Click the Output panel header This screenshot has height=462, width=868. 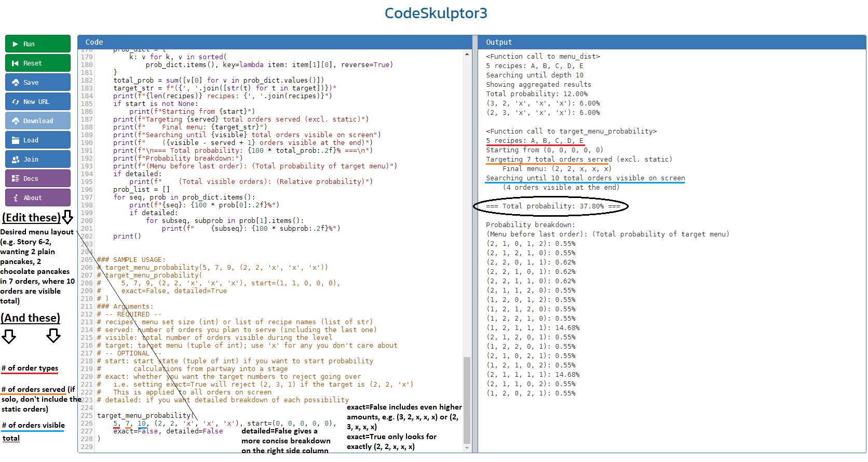pos(672,42)
